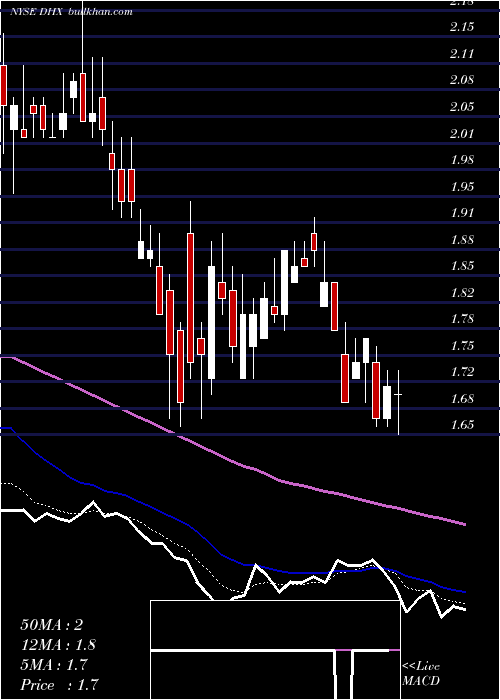The height and width of the screenshot is (700, 500).
Task: Select the 1.88 price axis label
Action: tap(462, 240)
